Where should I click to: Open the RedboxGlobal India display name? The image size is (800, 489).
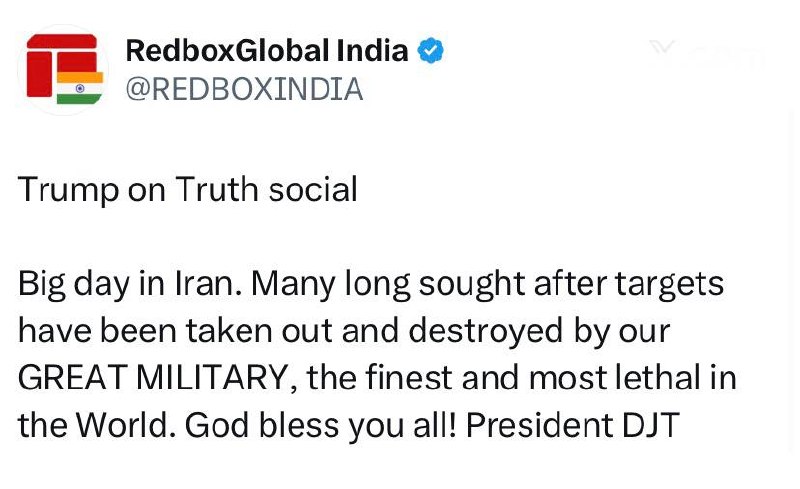pyautogui.click(x=267, y=50)
